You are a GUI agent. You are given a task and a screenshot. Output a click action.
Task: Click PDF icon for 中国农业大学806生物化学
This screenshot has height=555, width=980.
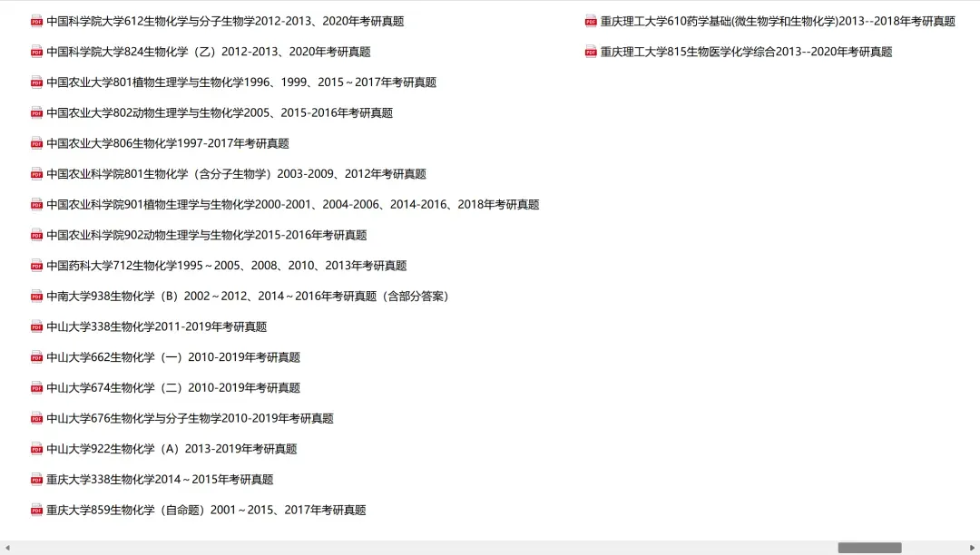(x=37, y=143)
